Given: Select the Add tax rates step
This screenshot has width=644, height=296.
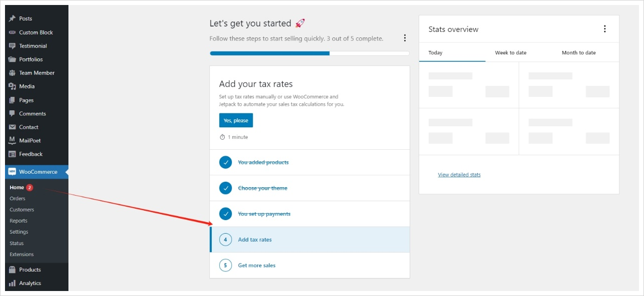Looking at the screenshot, I should click(x=310, y=240).
